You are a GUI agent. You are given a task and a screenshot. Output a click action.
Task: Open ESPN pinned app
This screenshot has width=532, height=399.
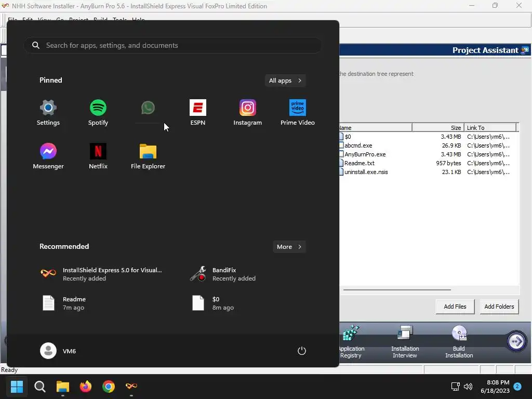198,113
